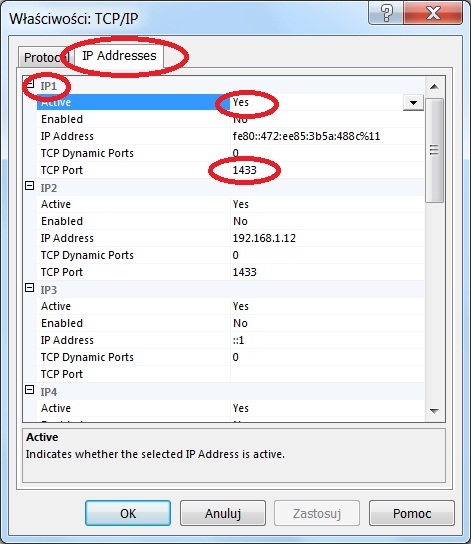Switch to the Protocol tab
Image resolution: width=471 pixels, height=544 pixels.
43,58
